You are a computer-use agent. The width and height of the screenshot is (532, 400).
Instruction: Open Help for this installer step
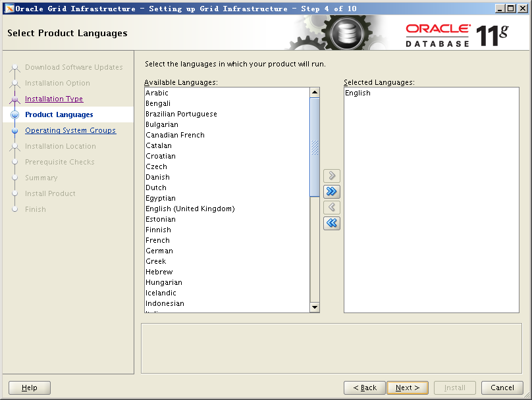[30, 387]
